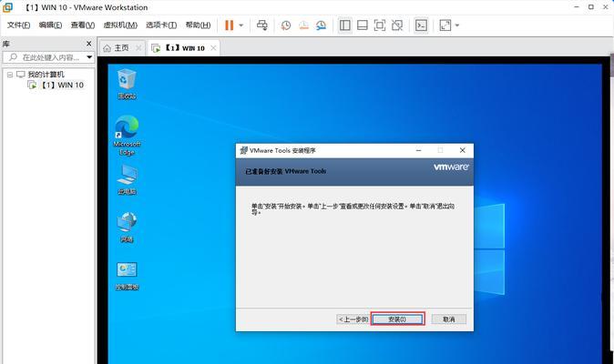This screenshot has height=364, width=614.
Task: Enter full screen mode icon
Action: click(x=380, y=25)
